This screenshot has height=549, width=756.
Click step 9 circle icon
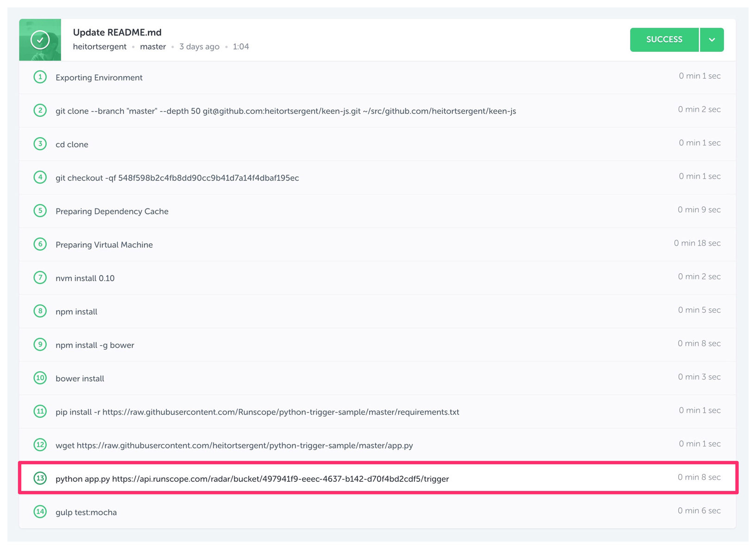(40, 344)
